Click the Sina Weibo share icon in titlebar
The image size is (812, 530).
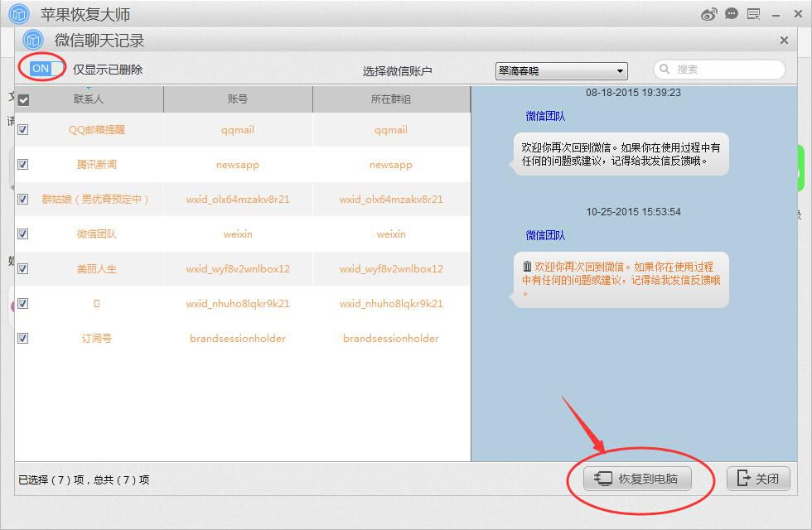pos(709,14)
